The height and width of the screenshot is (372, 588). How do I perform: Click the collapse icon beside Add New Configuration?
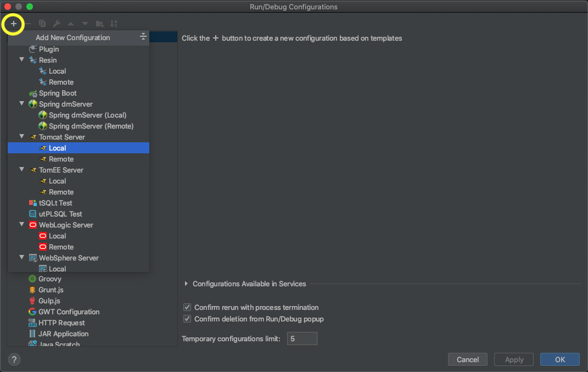(143, 36)
